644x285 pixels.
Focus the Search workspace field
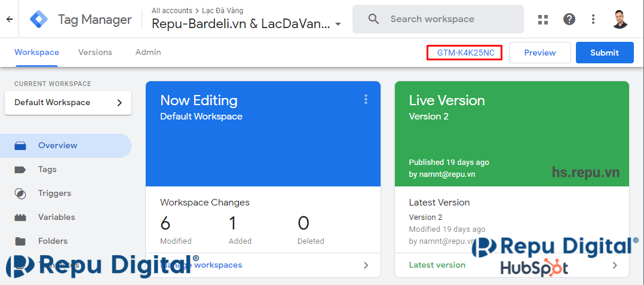point(438,19)
